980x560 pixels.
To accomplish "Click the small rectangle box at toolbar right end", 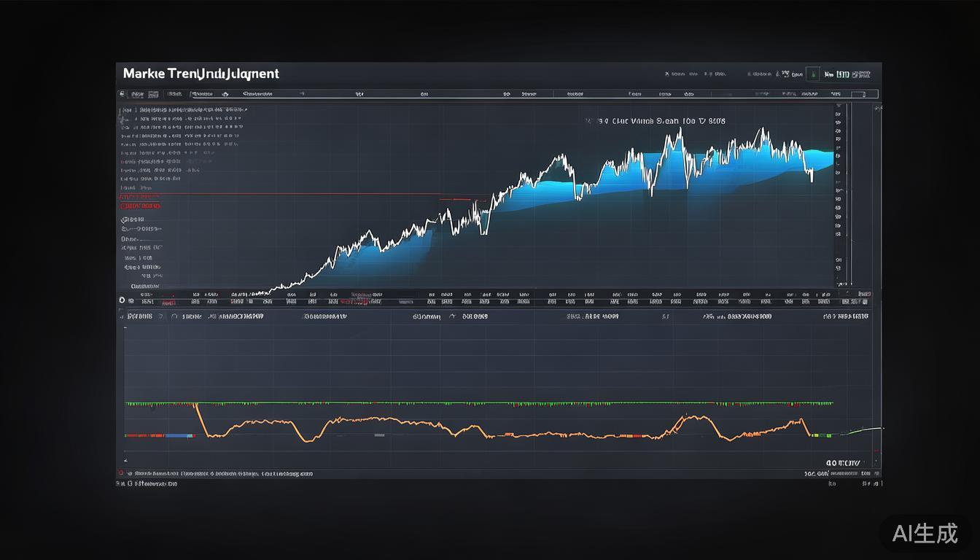I will pyautogui.click(x=863, y=94).
